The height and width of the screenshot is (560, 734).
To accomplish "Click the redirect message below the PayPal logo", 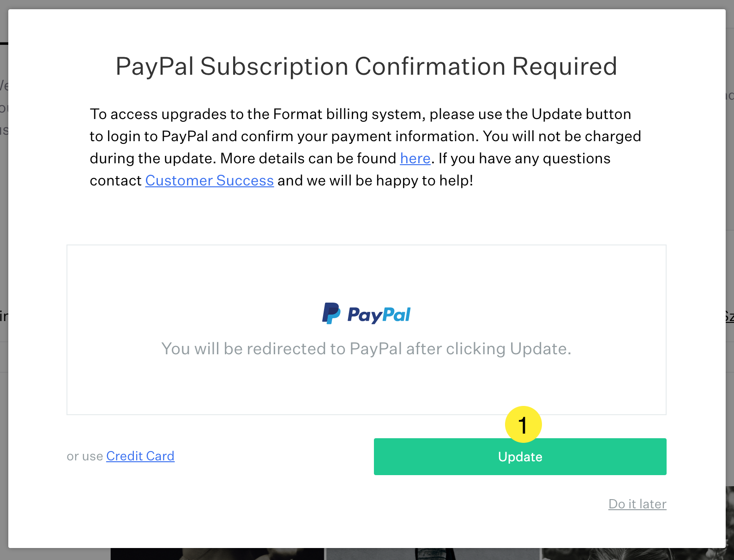I will [366, 349].
